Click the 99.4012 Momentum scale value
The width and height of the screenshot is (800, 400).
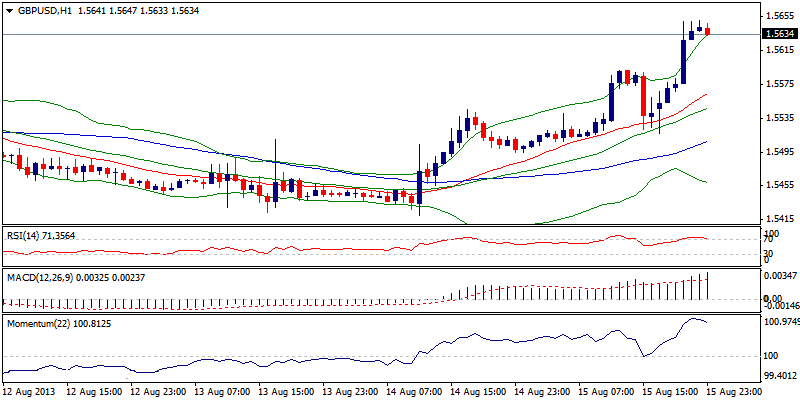(780, 377)
